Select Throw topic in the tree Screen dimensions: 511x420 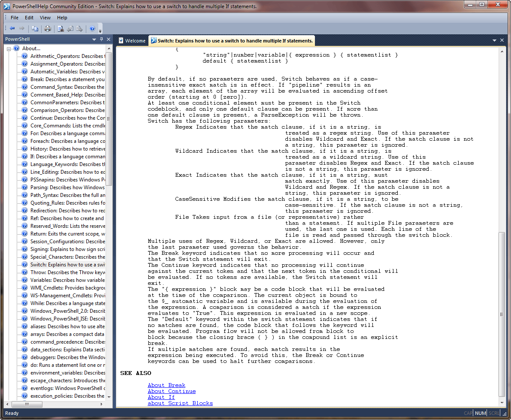click(x=68, y=272)
